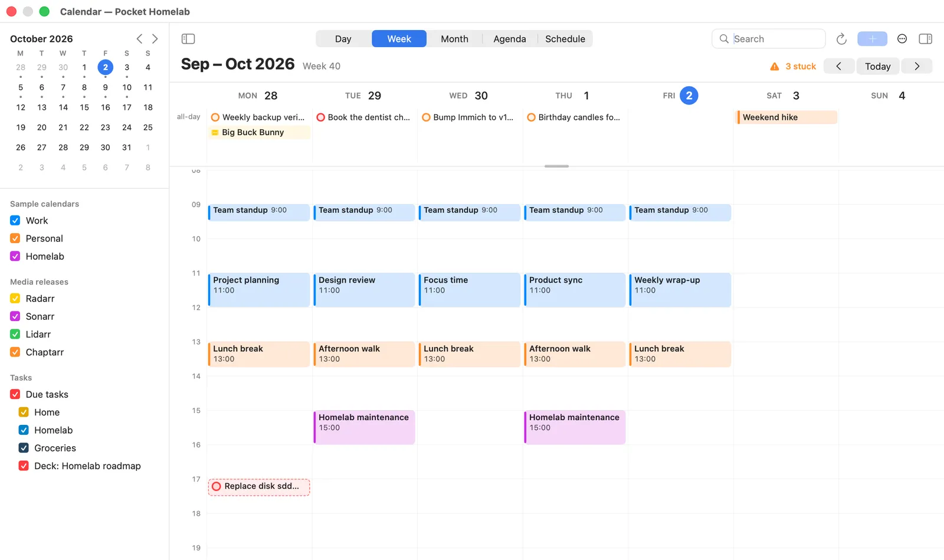This screenshot has height=560, width=944.
Task: Click the Media releases section header
Action: click(x=39, y=282)
